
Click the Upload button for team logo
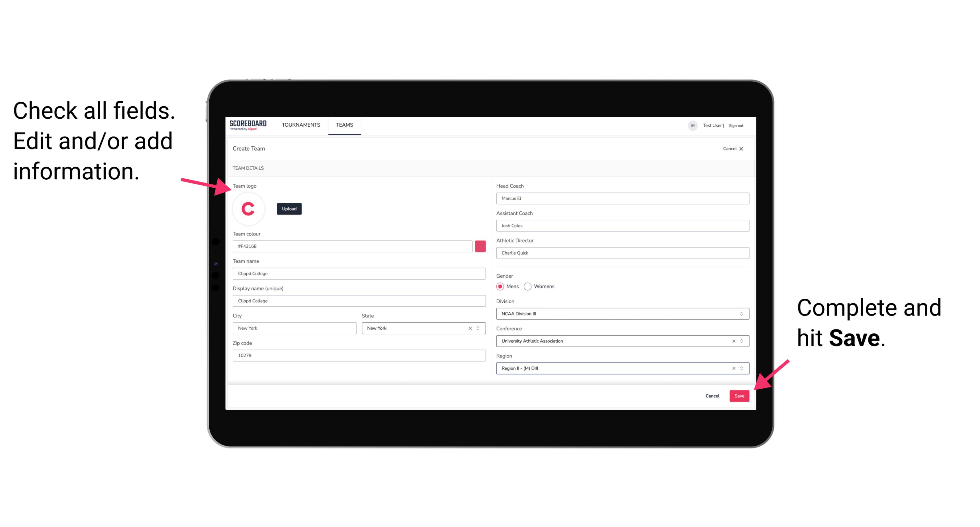click(289, 208)
